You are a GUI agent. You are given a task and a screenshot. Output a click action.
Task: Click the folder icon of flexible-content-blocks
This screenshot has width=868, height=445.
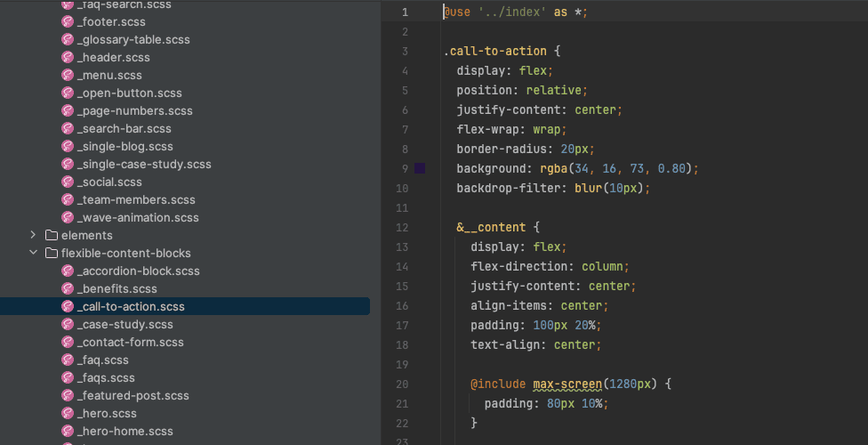click(x=52, y=254)
